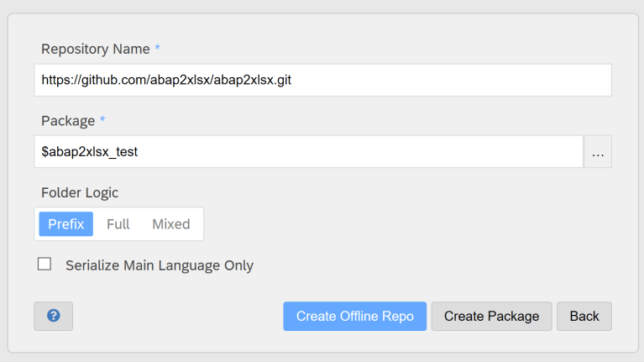Go back using the Back button
The width and height of the screenshot is (644, 362).
point(584,316)
